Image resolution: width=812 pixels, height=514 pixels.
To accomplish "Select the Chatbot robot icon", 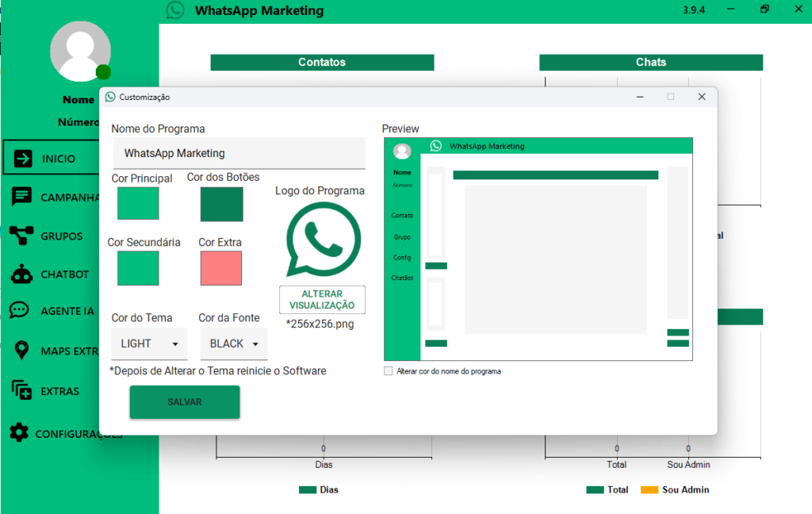I will tap(21, 274).
